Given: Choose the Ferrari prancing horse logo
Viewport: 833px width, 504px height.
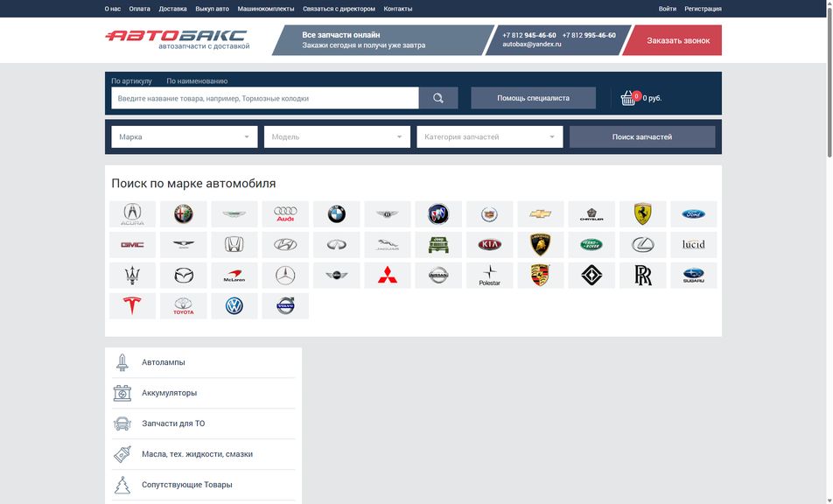Looking at the screenshot, I should point(642,214).
